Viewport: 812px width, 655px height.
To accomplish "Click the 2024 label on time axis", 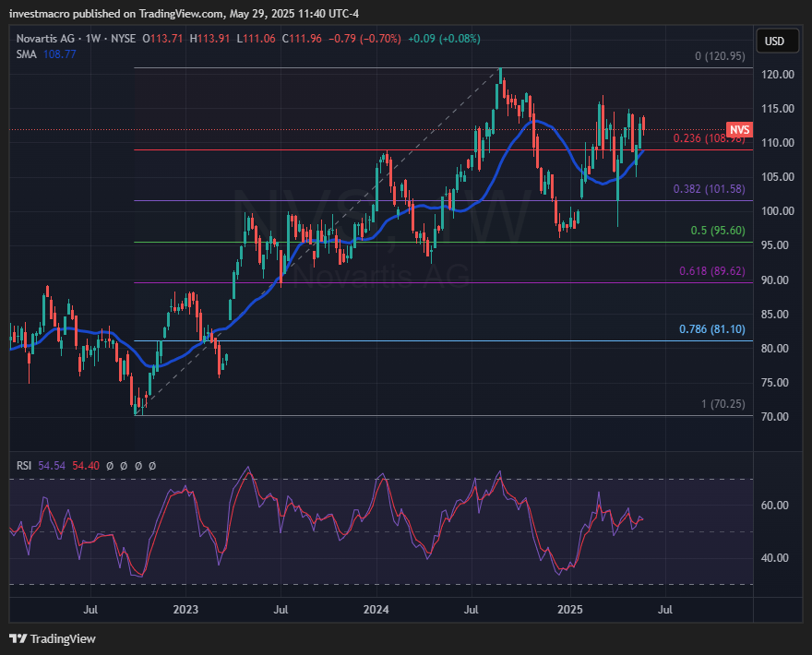I will coord(376,610).
